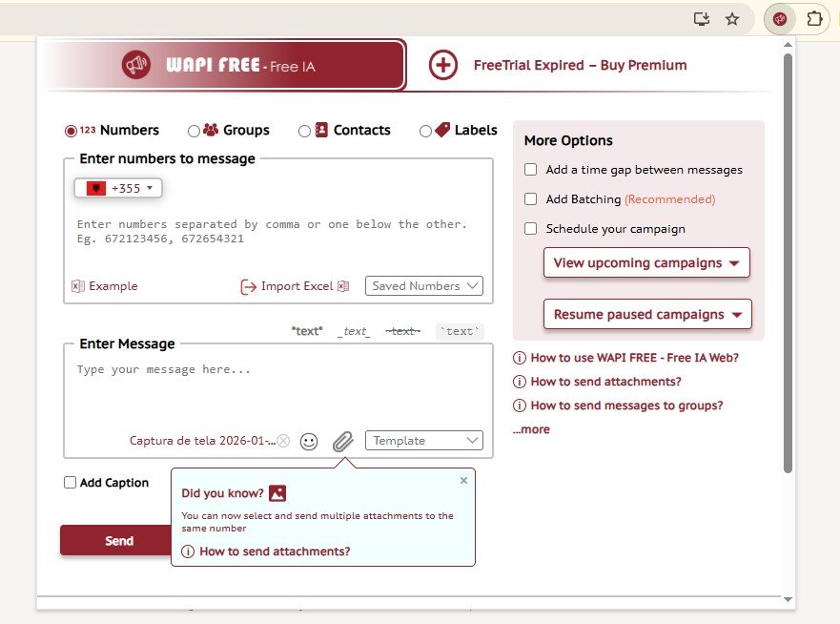
Task: Click the Send button
Action: click(117, 540)
